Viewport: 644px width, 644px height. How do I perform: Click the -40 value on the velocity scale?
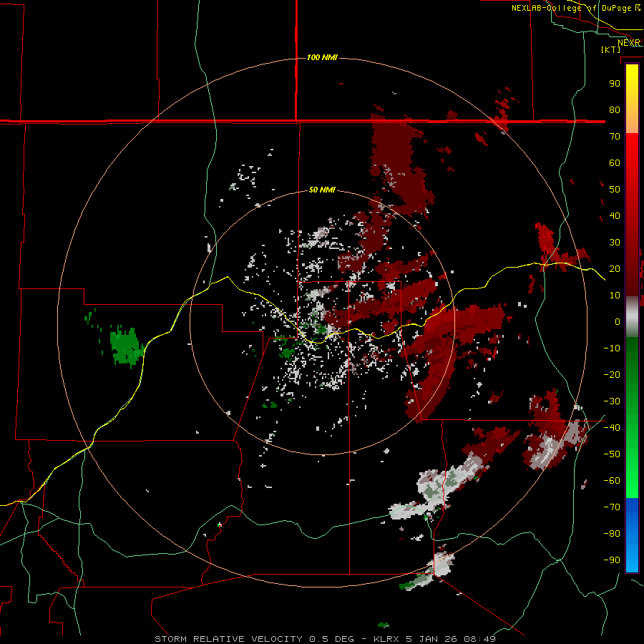tap(612, 428)
